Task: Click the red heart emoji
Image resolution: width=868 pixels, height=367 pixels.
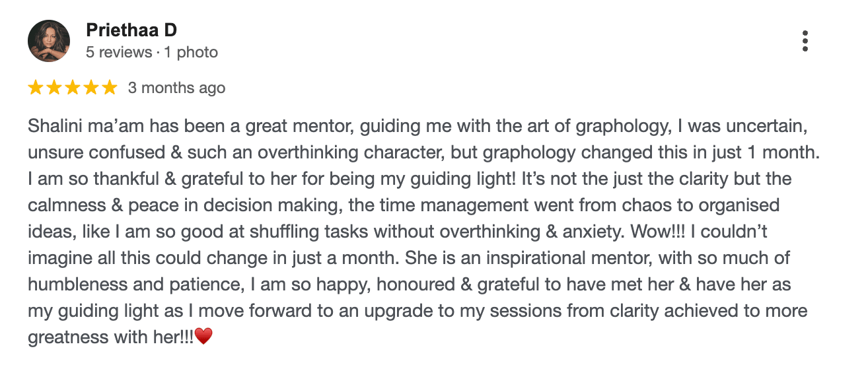Action: tap(205, 337)
